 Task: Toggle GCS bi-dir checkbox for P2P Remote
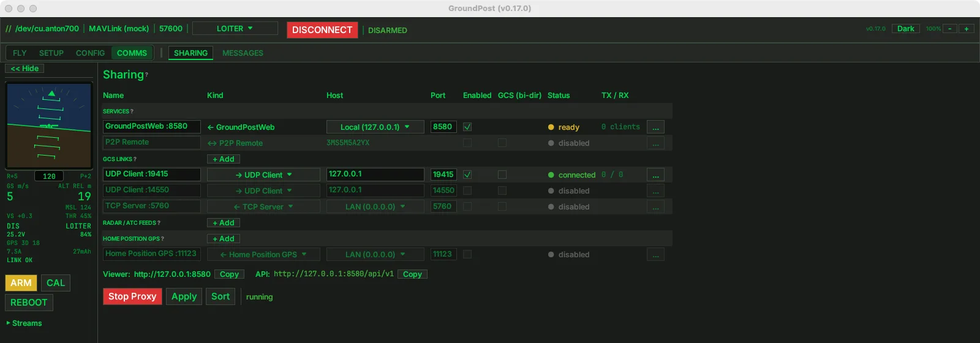coord(502,143)
